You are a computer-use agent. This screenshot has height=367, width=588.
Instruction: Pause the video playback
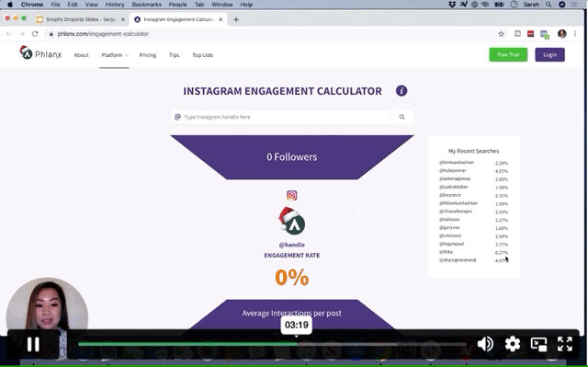pos(33,344)
